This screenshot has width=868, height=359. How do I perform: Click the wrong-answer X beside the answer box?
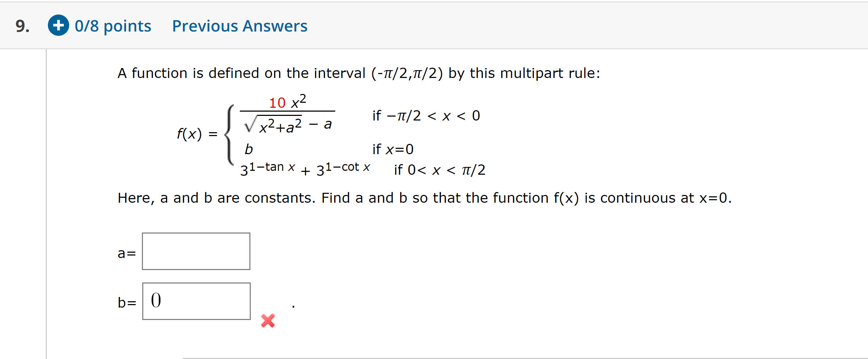267,321
